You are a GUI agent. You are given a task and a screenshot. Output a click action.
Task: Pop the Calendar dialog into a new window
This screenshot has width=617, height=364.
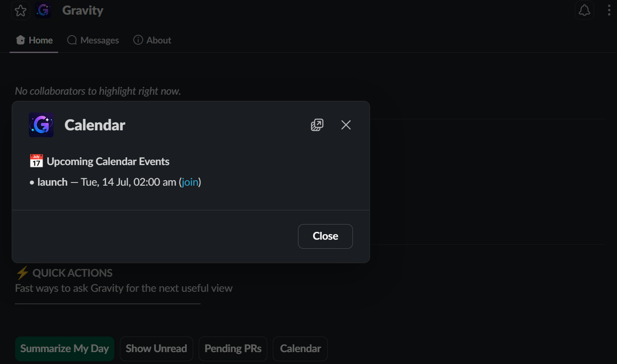tap(317, 125)
